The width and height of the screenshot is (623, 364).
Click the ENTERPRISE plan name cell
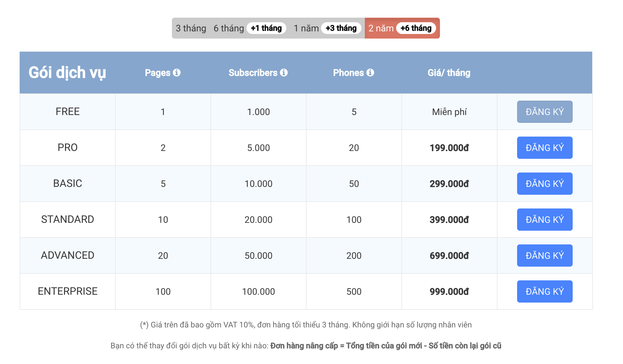(68, 291)
